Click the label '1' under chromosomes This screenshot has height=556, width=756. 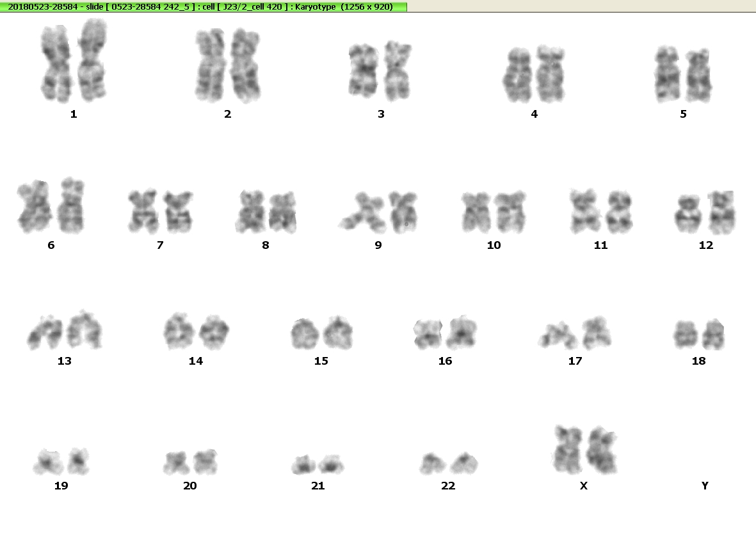(x=74, y=114)
